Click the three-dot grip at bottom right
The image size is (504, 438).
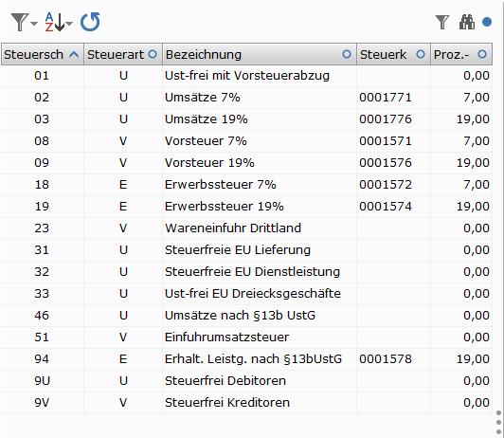pyautogui.click(x=498, y=422)
